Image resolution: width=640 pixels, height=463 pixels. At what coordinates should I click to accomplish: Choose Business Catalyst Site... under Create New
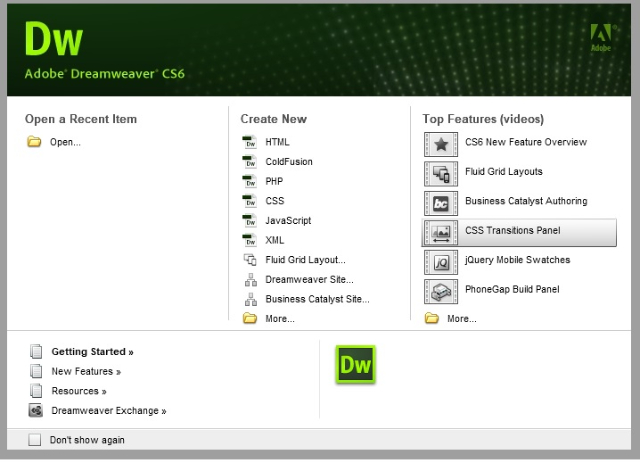click(x=317, y=299)
